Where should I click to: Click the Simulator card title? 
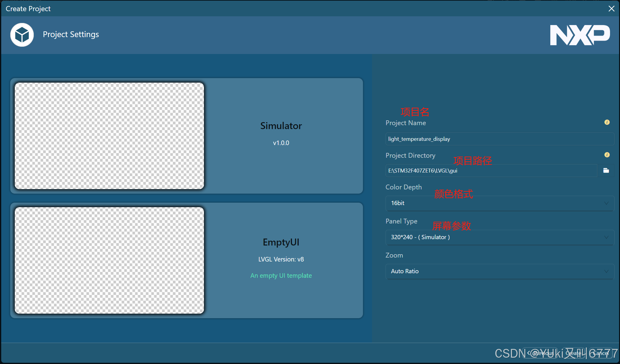[x=281, y=126]
